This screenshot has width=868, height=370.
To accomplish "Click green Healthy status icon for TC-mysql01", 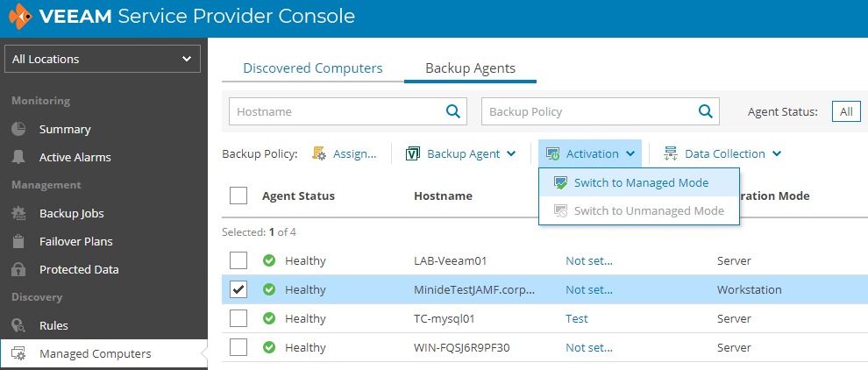I will [x=269, y=318].
